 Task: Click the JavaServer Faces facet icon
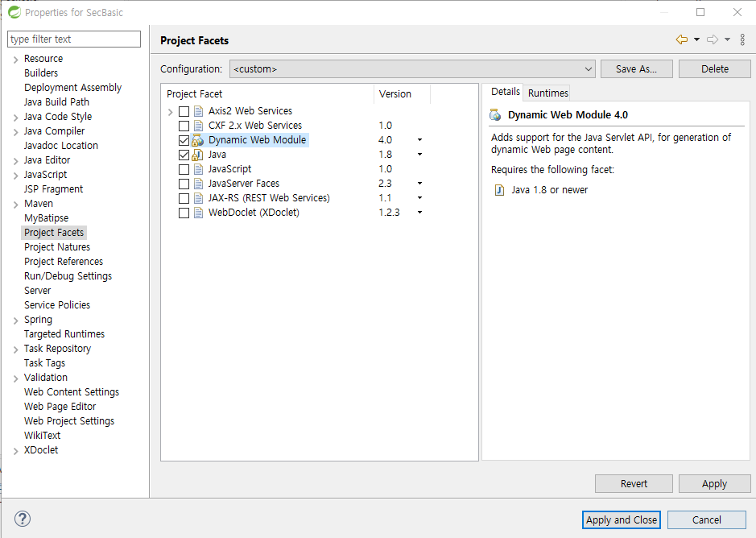coord(198,184)
